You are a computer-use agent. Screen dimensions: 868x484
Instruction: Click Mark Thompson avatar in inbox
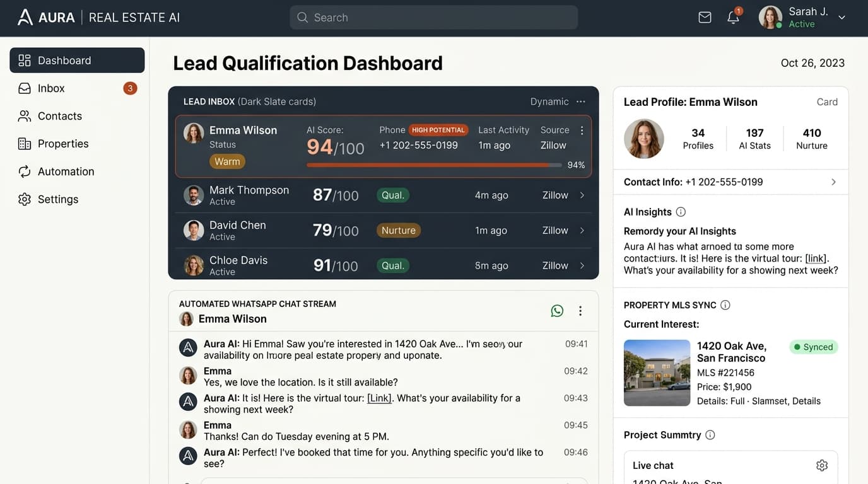pos(194,195)
